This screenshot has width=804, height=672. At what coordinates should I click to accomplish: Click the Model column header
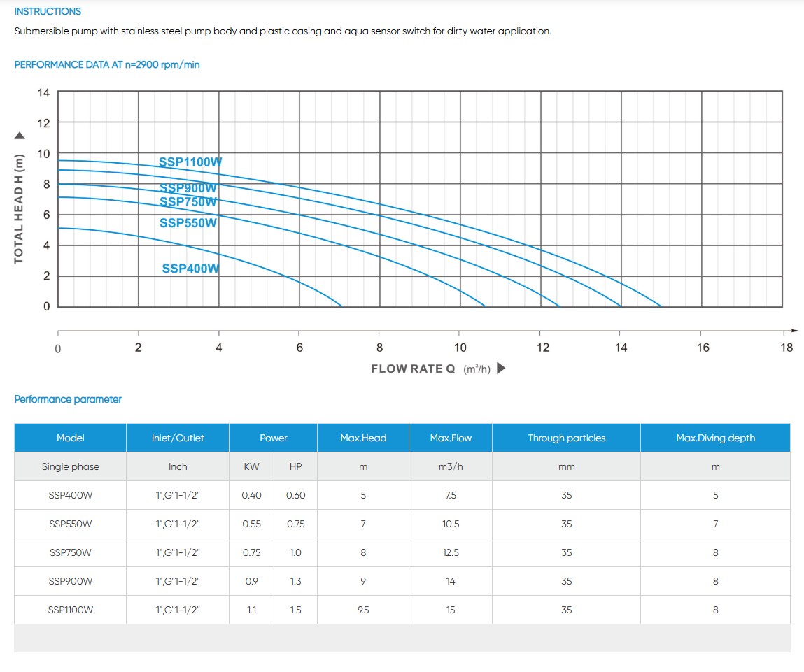coord(70,438)
